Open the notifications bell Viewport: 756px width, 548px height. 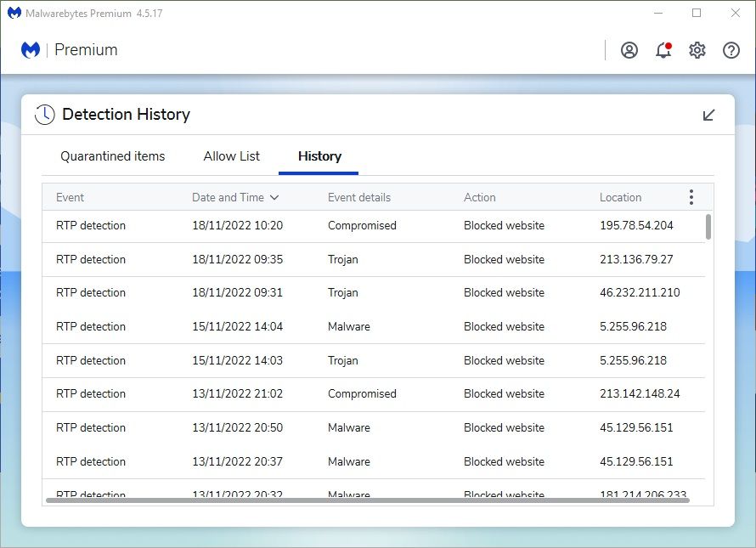tap(663, 50)
